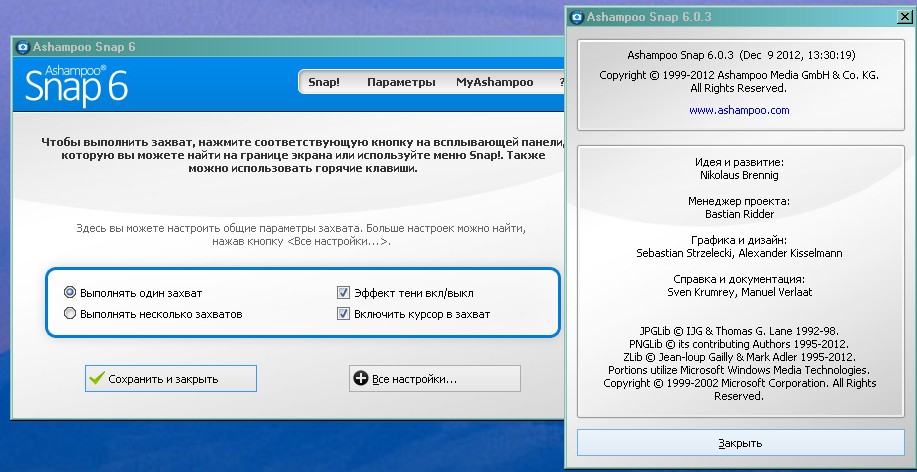
Task: Open the MyAshampoo menu
Action: [495, 82]
